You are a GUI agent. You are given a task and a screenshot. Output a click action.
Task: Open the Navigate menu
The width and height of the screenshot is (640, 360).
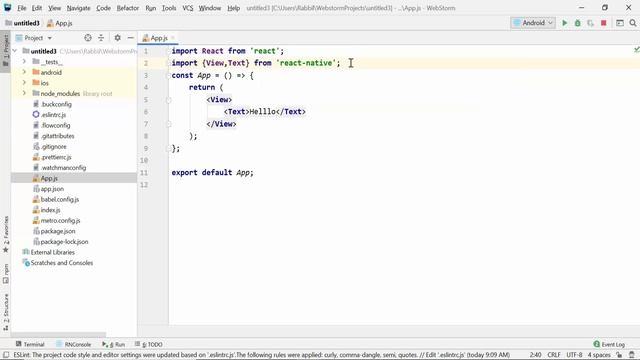78,8
